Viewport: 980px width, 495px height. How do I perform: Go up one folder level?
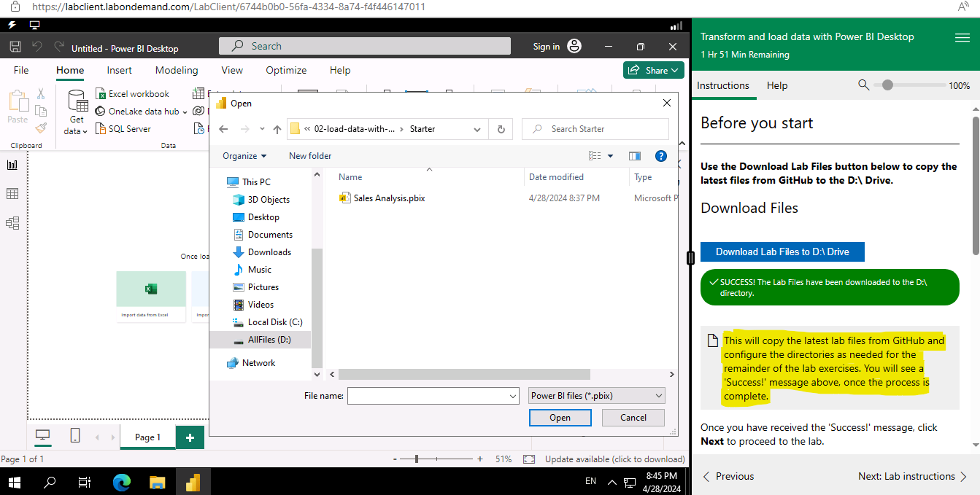click(x=277, y=129)
